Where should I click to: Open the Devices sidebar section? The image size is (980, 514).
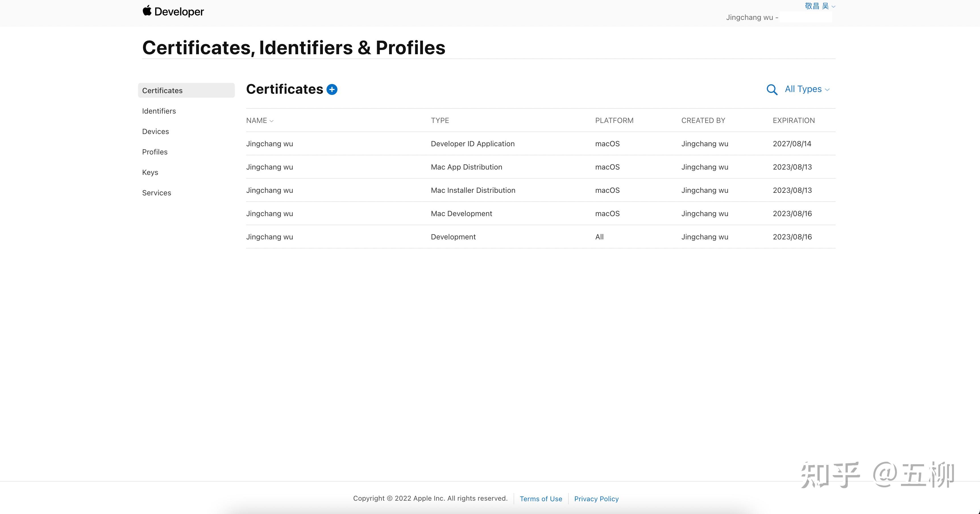tap(155, 131)
